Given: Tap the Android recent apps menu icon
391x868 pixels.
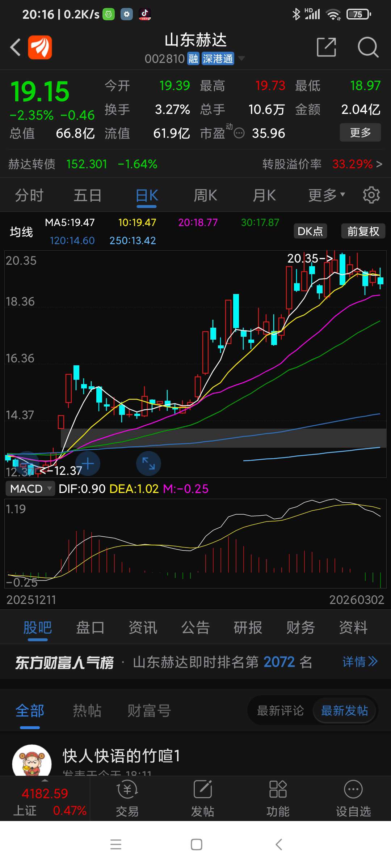Looking at the screenshot, I should pyautogui.click(x=116, y=844).
